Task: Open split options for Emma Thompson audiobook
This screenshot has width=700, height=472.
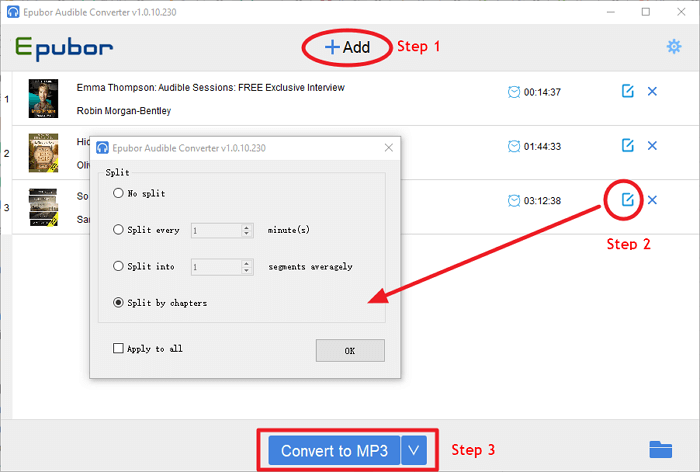Action: coord(628,91)
